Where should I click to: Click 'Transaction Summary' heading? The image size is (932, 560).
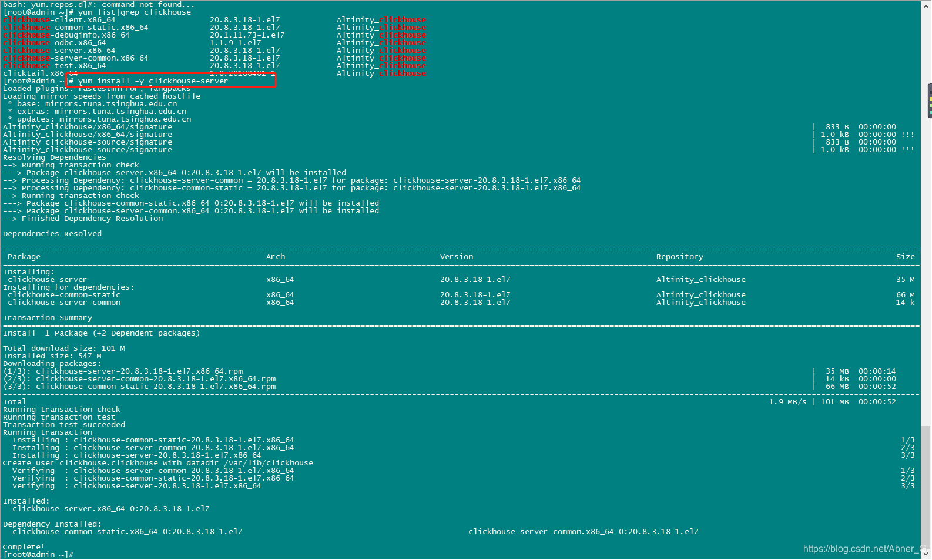pyautogui.click(x=48, y=317)
